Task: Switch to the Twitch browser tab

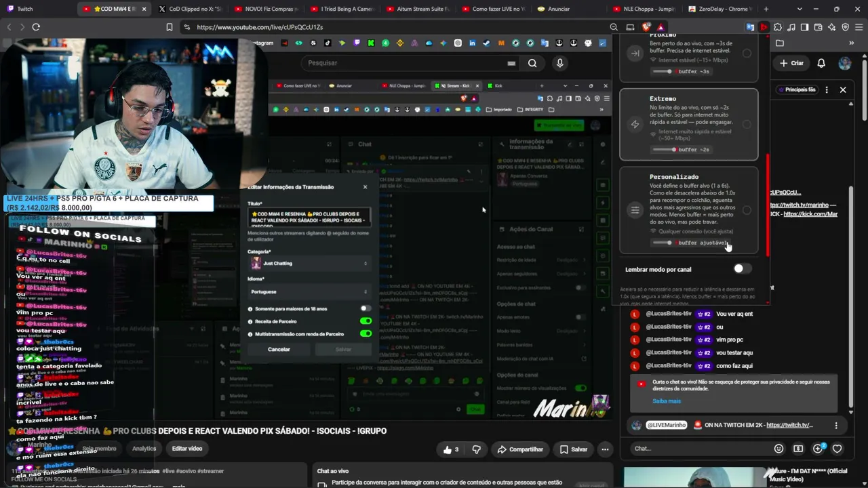Action: coord(38,9)
